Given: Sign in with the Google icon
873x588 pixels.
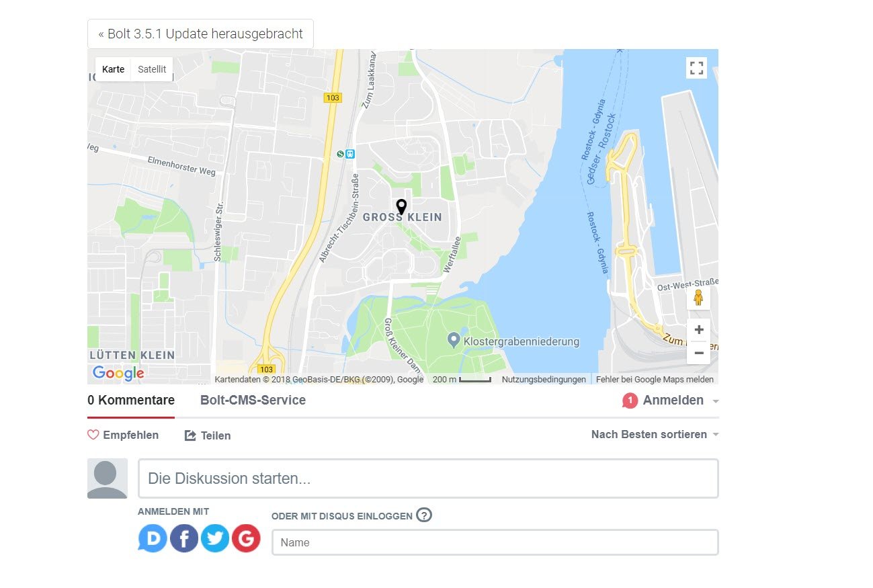Looking at the screenshot, I should tap(246, 538).
